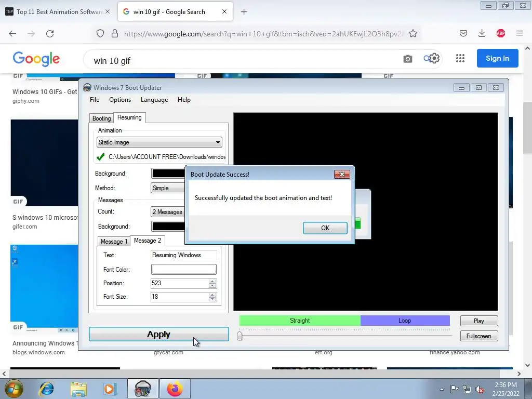The width and height of the screenshot is (532, 399).
Task: Click the muted volume tray icon
Action: pyautogui.click(x=480, y=389)
